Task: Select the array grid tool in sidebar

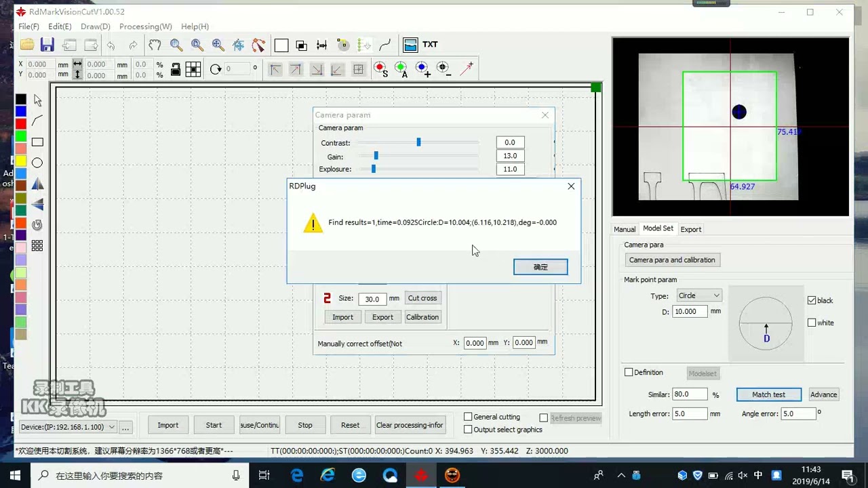Action: [x=37, y=245]
